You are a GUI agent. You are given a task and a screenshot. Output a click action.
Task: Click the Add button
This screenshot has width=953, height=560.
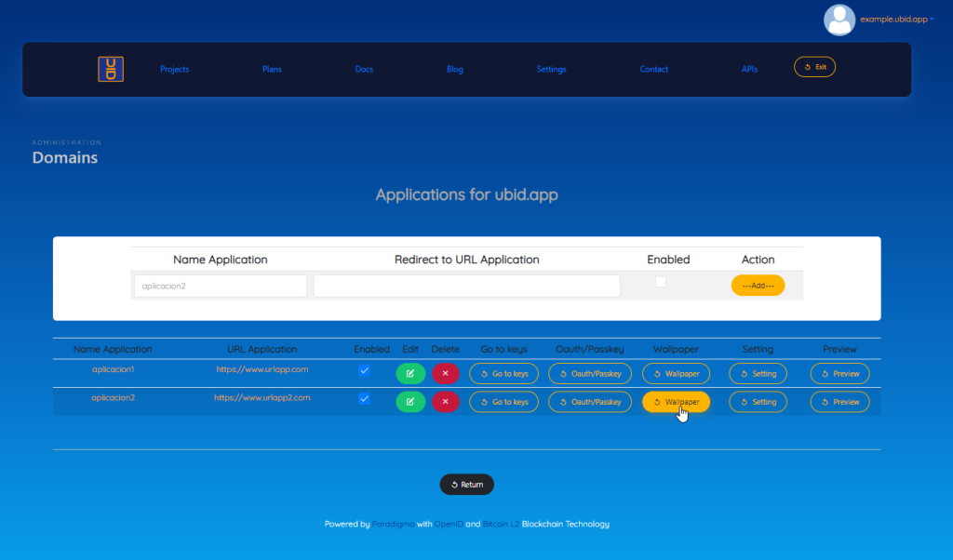coord(758,286)
